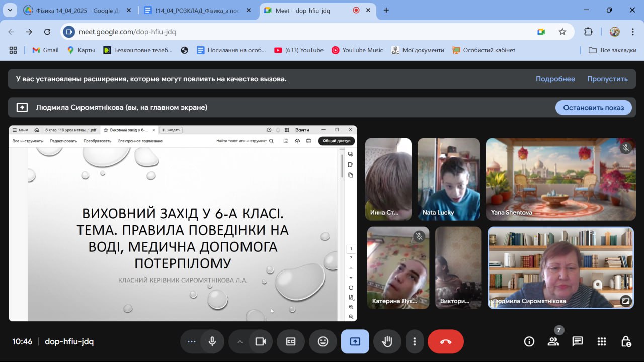Click the Подробнее link
The width and height of the screenshot is (644, 362).
pos(555,79)
